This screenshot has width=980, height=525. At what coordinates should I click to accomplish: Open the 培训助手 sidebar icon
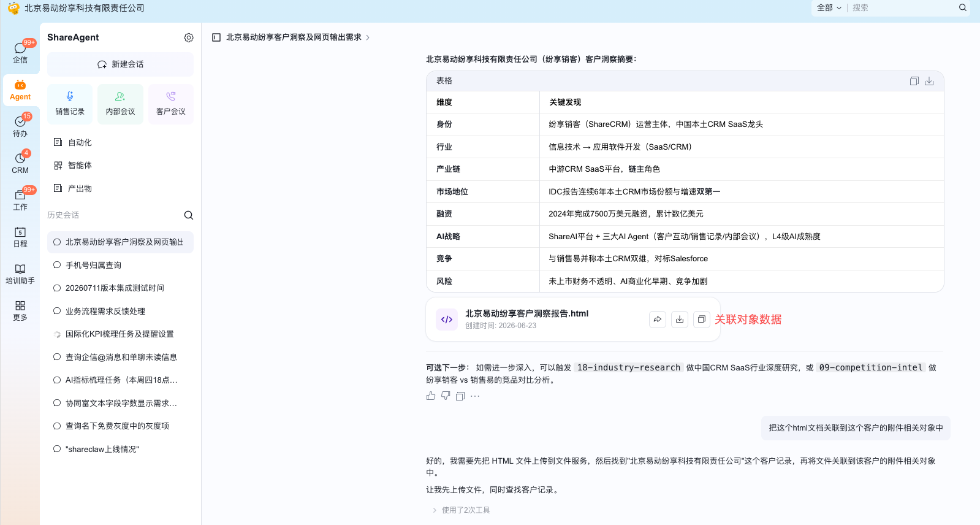20,273
